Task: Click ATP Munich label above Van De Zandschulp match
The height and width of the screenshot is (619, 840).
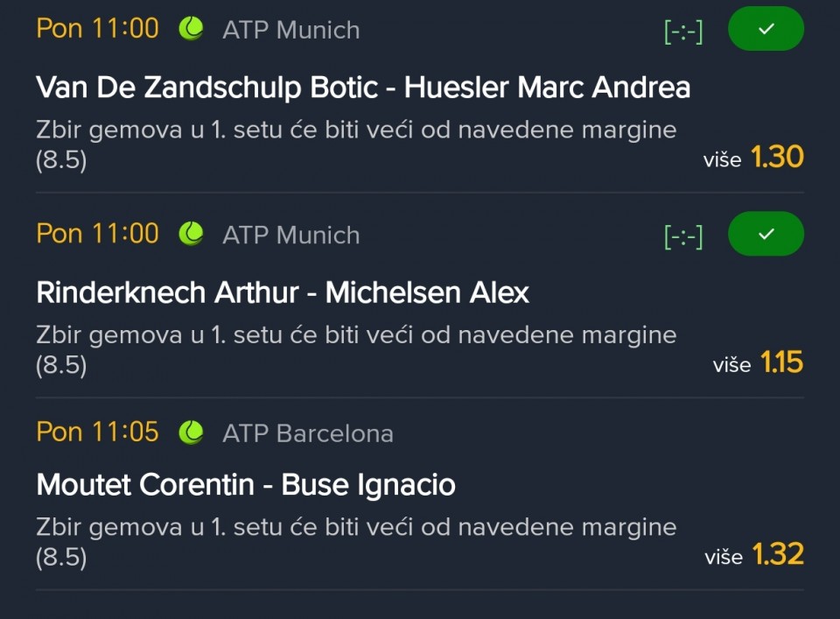Action: tap(290, 30)
